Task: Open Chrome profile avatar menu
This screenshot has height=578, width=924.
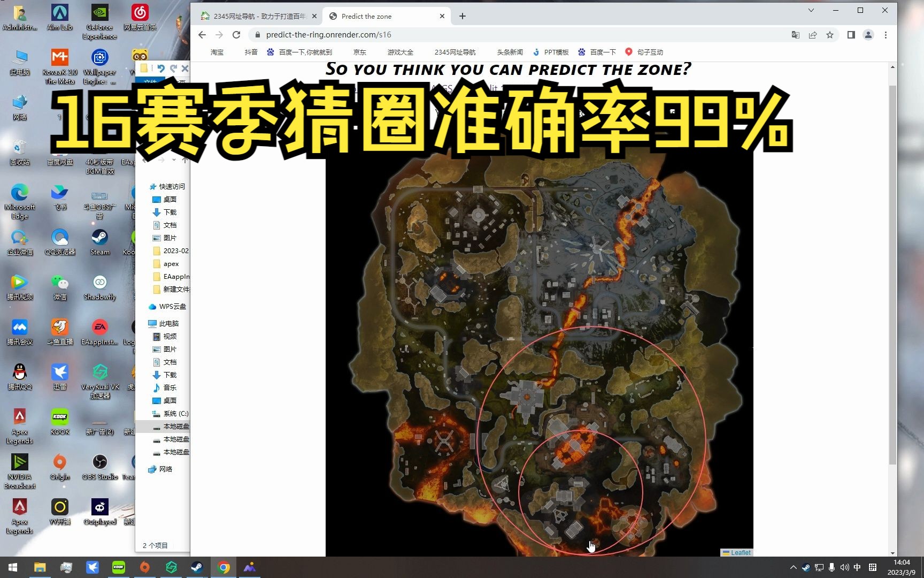Action: click(x=868, y=35)
